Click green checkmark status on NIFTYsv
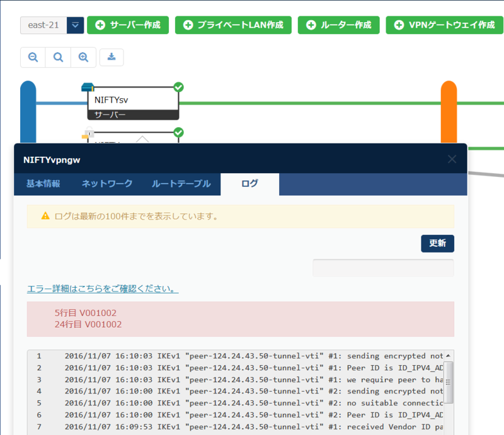Image resolution: width=504 pixels, height=435 pixels. (x=178, y=87)
